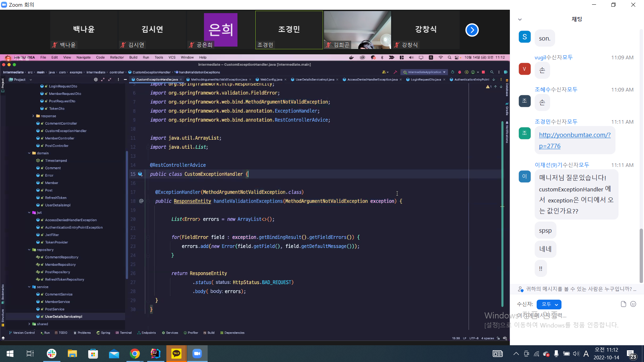Click the attach file icon in chat
Screen dimensions: 644x362
(623, 304)
